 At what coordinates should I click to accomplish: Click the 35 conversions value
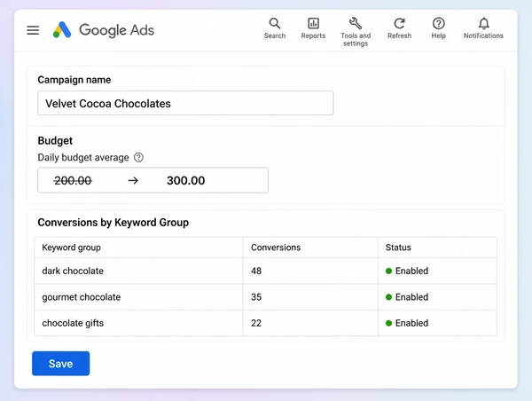click(256, 297)
